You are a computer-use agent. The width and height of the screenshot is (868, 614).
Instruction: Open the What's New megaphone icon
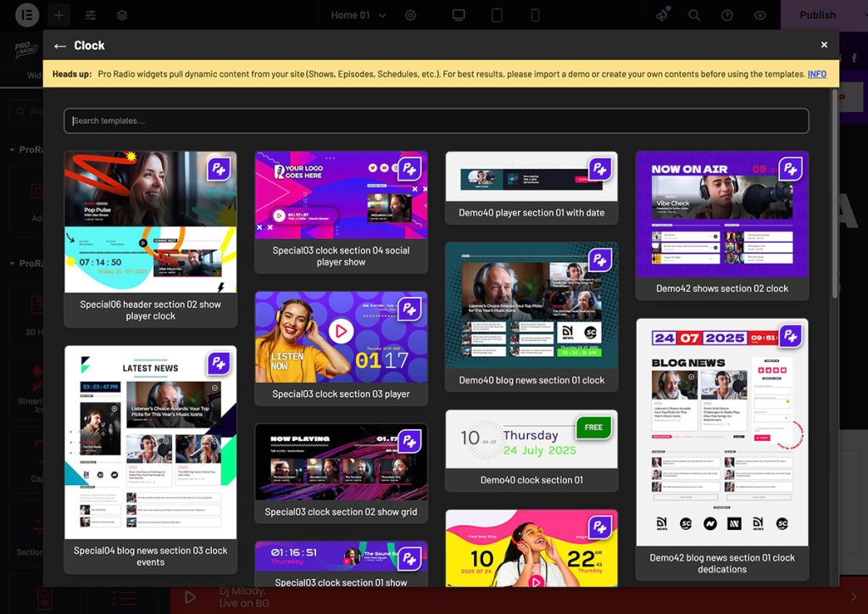[x=662, y=15]
